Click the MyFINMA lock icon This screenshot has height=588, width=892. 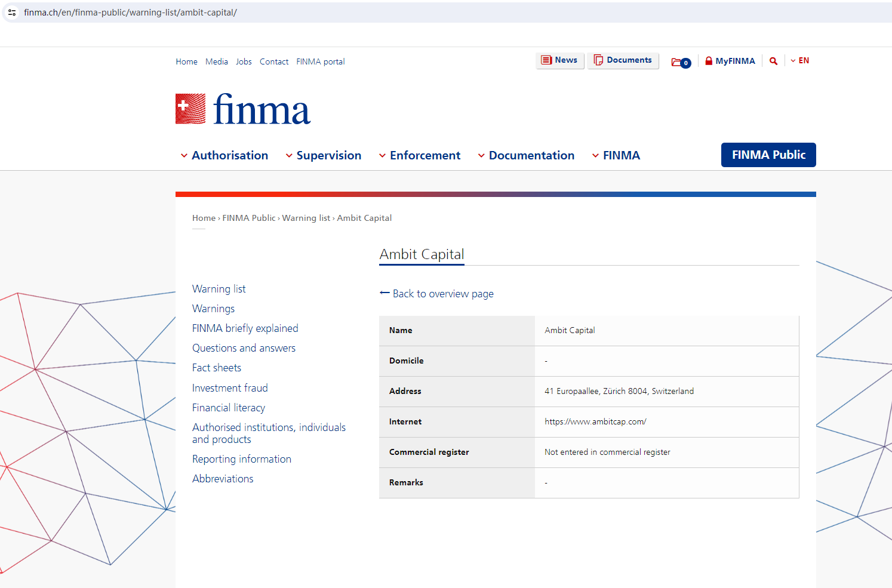pyautogui.click(x=709, y=61)
